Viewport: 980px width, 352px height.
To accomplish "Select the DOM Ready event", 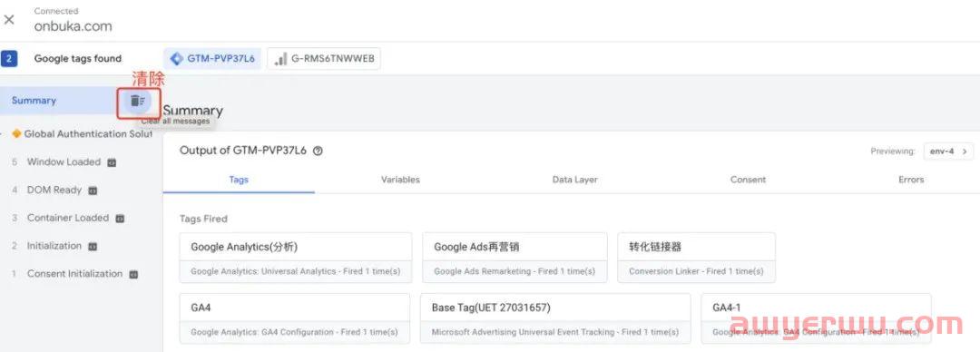I will tap(54, 191).
